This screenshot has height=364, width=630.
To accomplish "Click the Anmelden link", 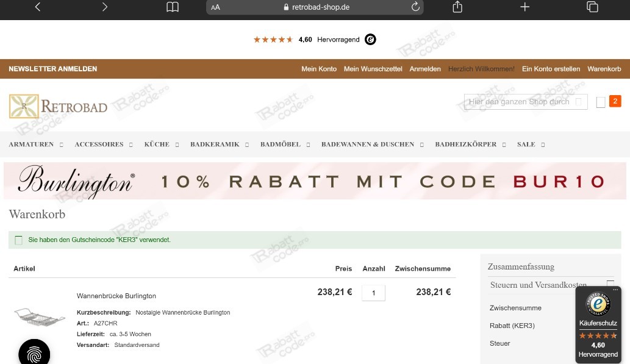I will point(425,69).
